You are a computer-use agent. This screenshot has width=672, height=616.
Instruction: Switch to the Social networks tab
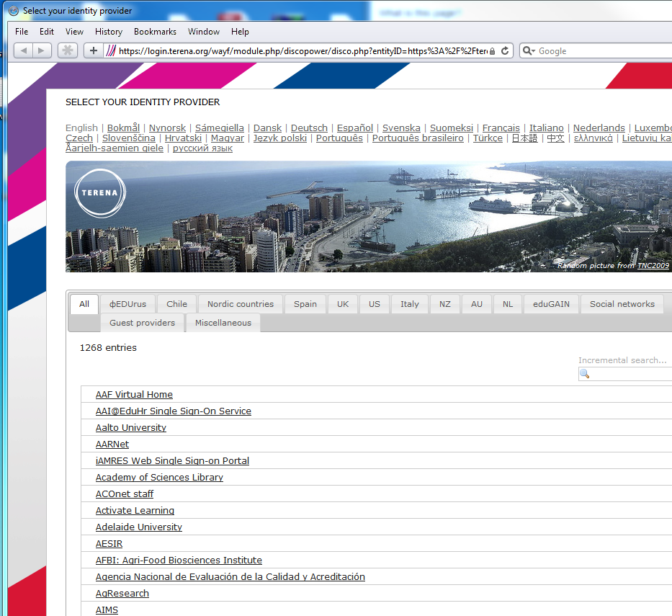coord(622,304)
